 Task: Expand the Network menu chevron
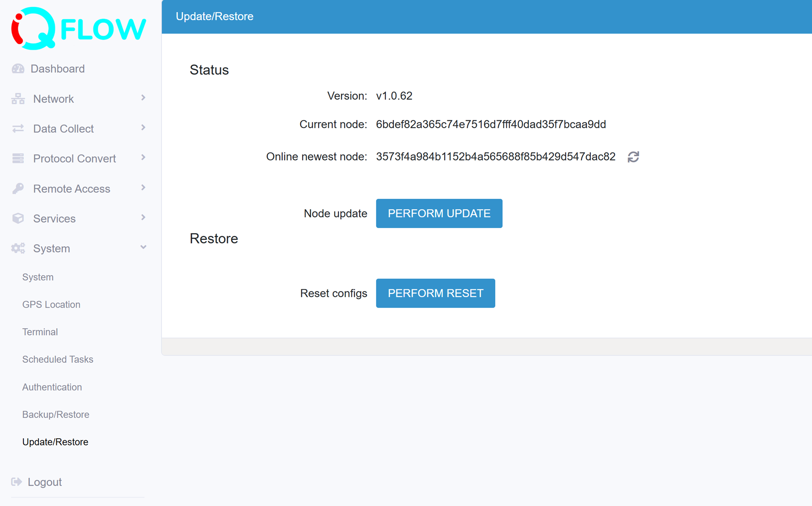[x=143, y=98]
